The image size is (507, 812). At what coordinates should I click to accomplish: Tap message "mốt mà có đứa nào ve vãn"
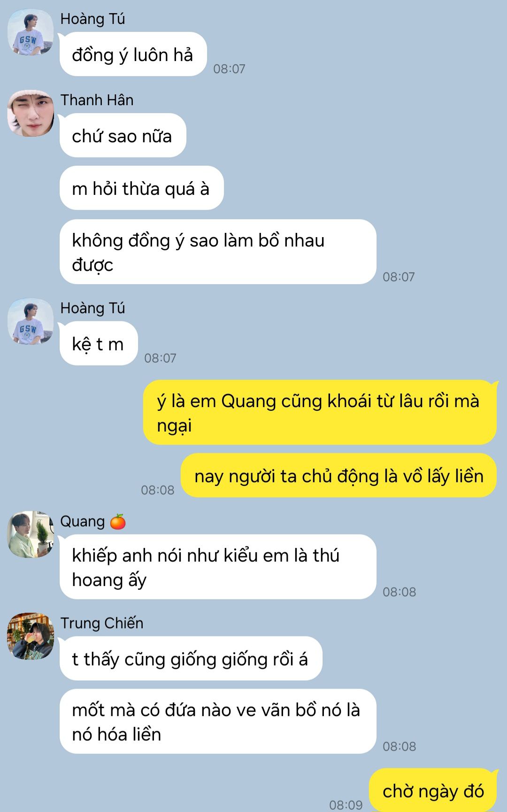(218, 722)
